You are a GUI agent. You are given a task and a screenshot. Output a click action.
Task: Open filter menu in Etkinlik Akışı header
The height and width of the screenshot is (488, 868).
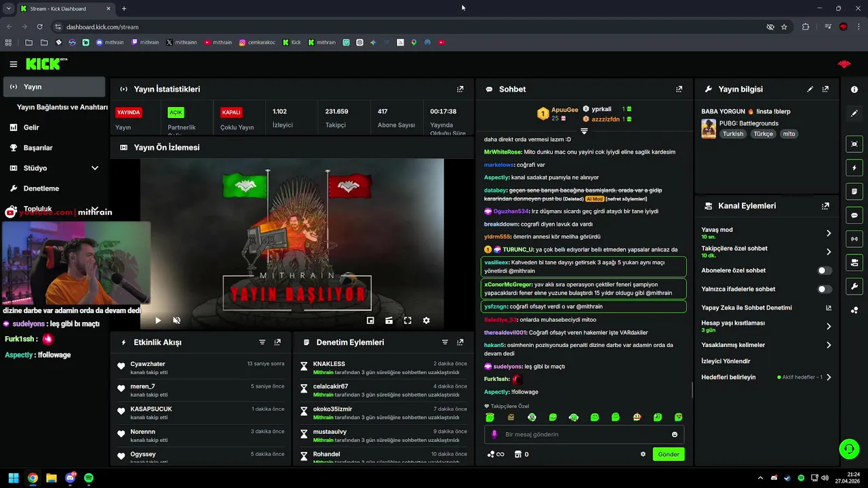[x=262, y=342]
